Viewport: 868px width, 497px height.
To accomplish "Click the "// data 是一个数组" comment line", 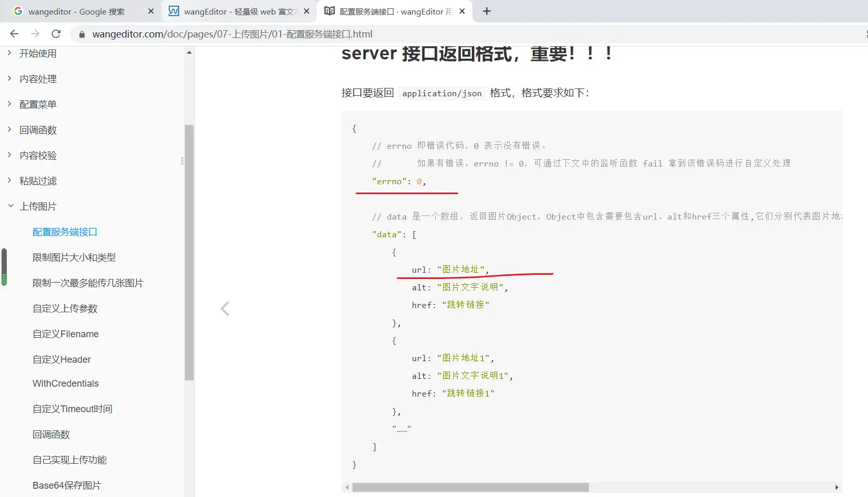I will click(607, 216).
